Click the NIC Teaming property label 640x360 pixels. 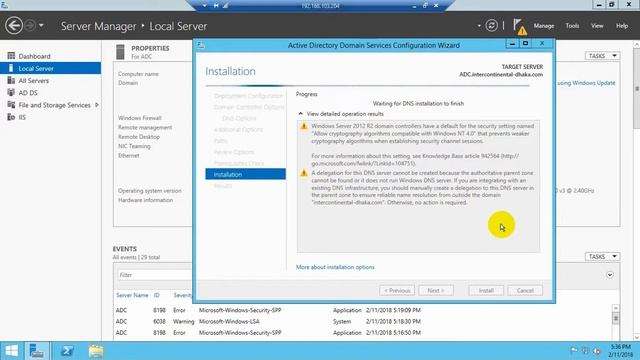(x=134, y=146)
